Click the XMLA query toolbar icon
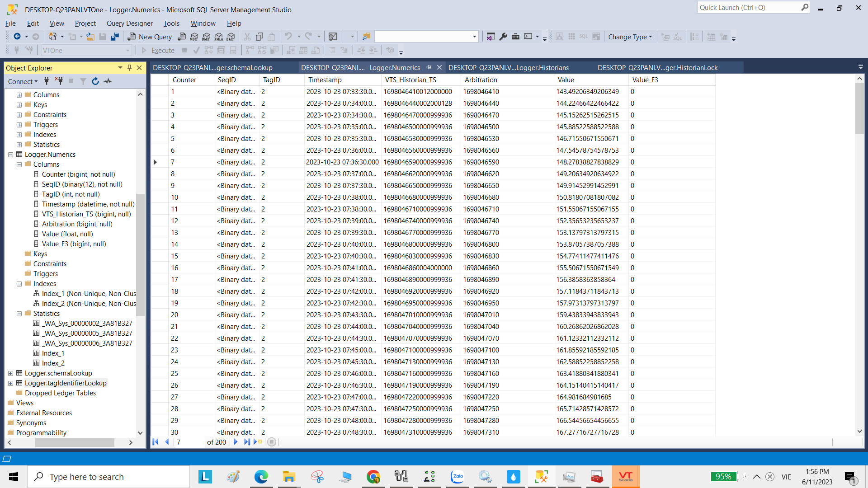The width and height of the screenshot is (868, 488). 219,37
